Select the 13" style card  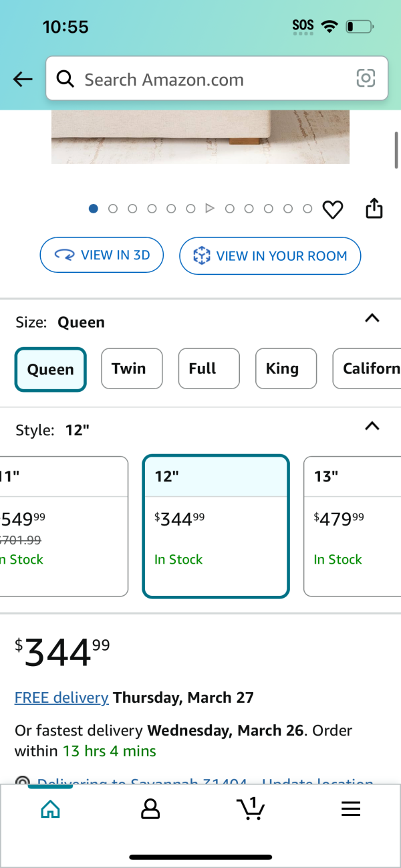coord(352,526)
